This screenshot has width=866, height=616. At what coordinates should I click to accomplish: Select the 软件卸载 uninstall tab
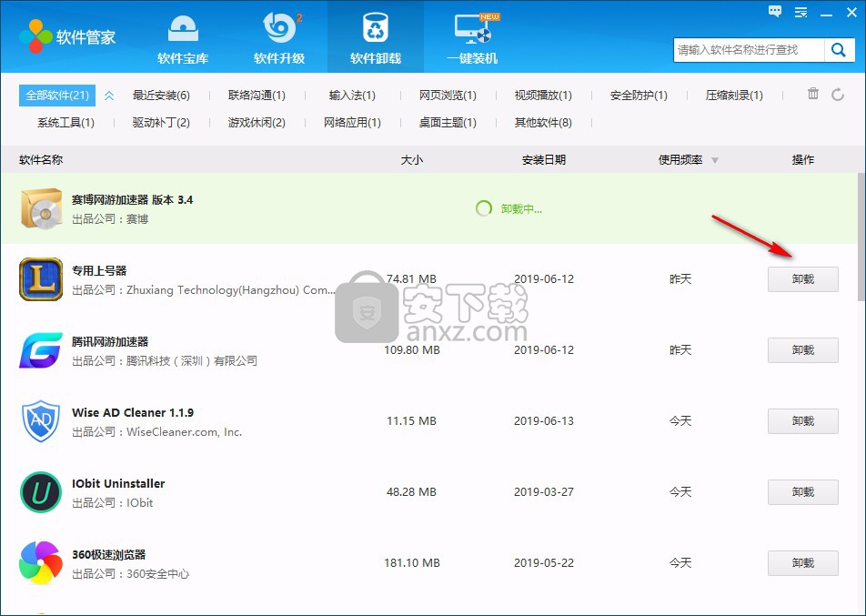(376, 37)
